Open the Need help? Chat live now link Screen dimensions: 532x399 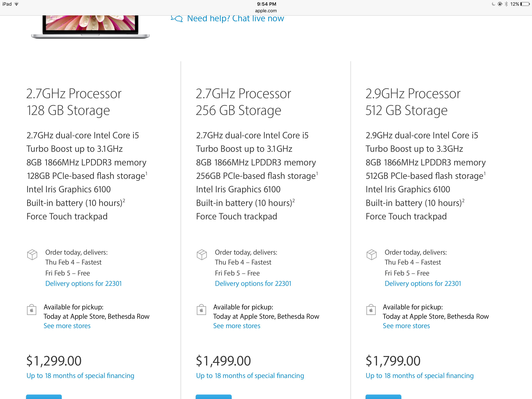(x=235, y=19)
